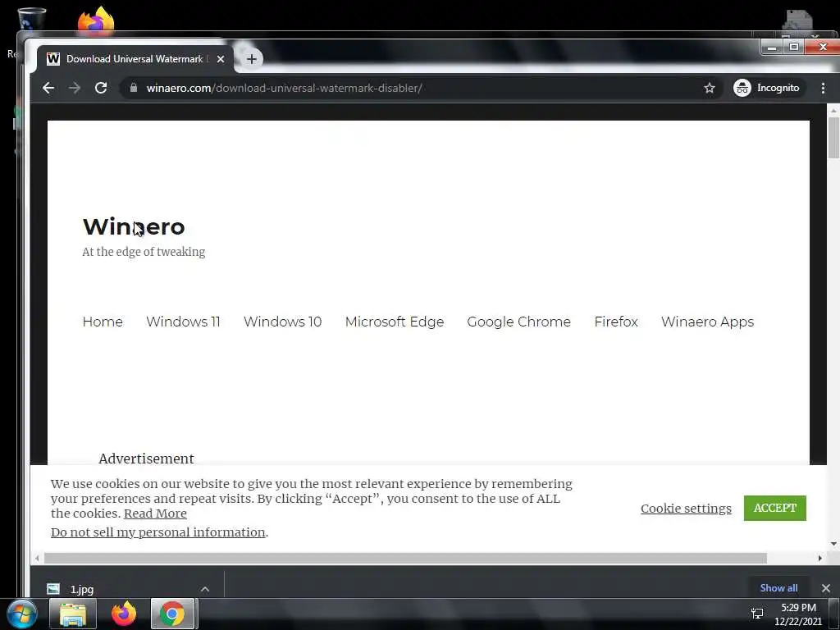
Task: Open Windows Explorer from the taskbar
Action: pyautogui.click(x=73, y=614)
